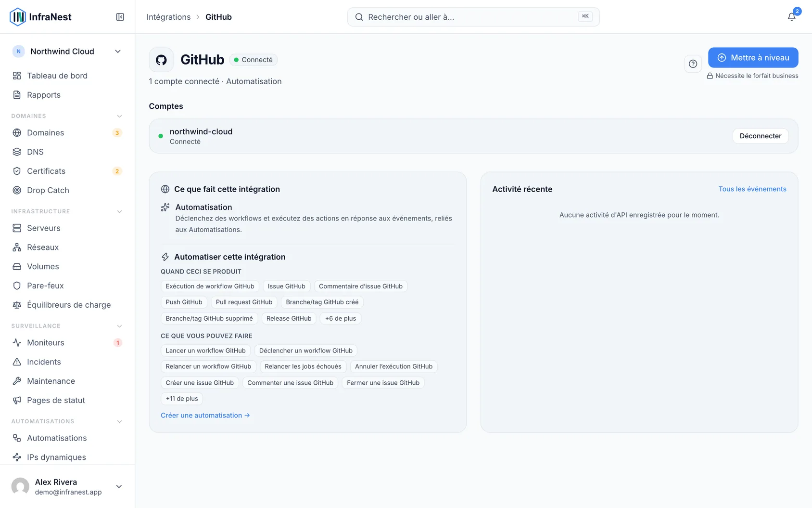Open Tous les événements link
The height and width of the screenshot is (508, 812).
[752, 189]
